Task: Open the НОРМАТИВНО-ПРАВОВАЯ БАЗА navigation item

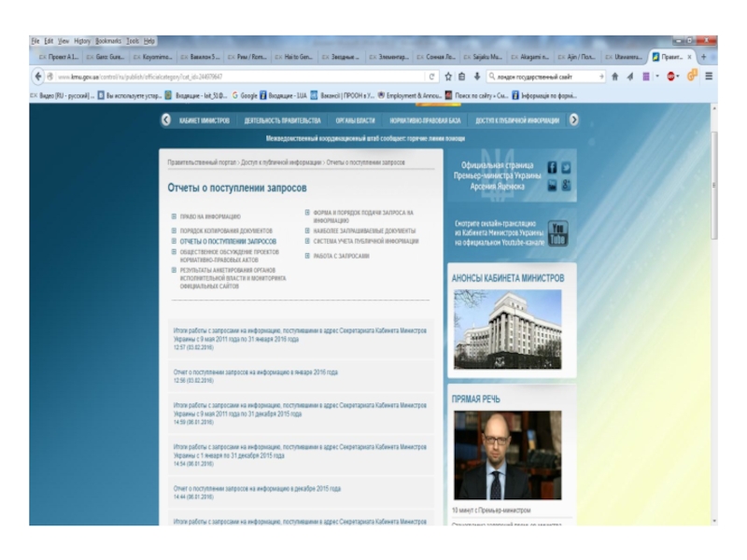Action: click(x=425, y=120)
